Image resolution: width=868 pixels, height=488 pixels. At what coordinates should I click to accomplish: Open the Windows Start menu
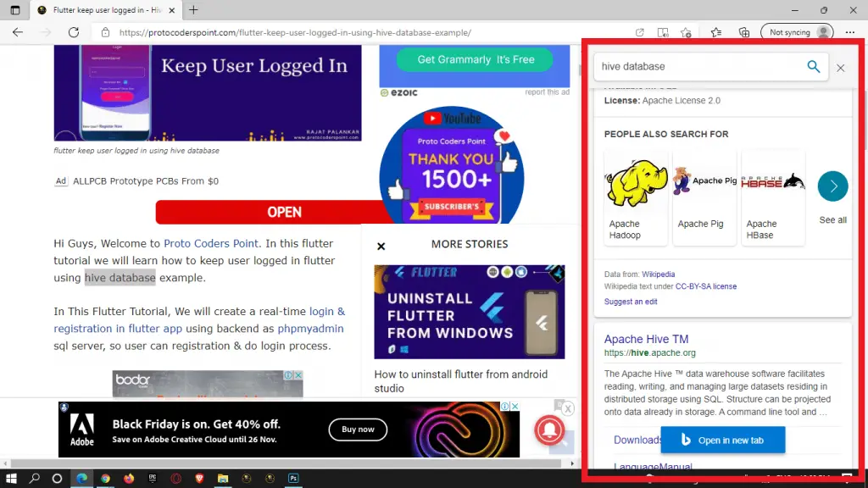(x=10, y=478)
